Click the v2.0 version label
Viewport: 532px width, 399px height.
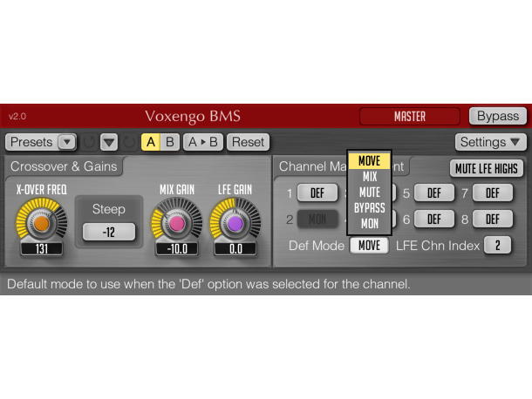coord(17,117)
